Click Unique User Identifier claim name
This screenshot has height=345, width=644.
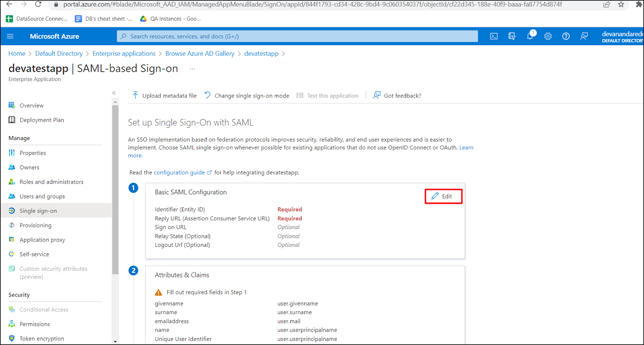[183, 339]
